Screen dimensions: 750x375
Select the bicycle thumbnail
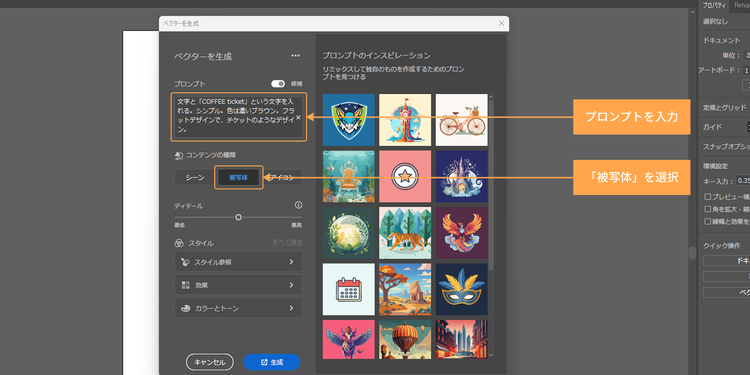tap(462, 120)
